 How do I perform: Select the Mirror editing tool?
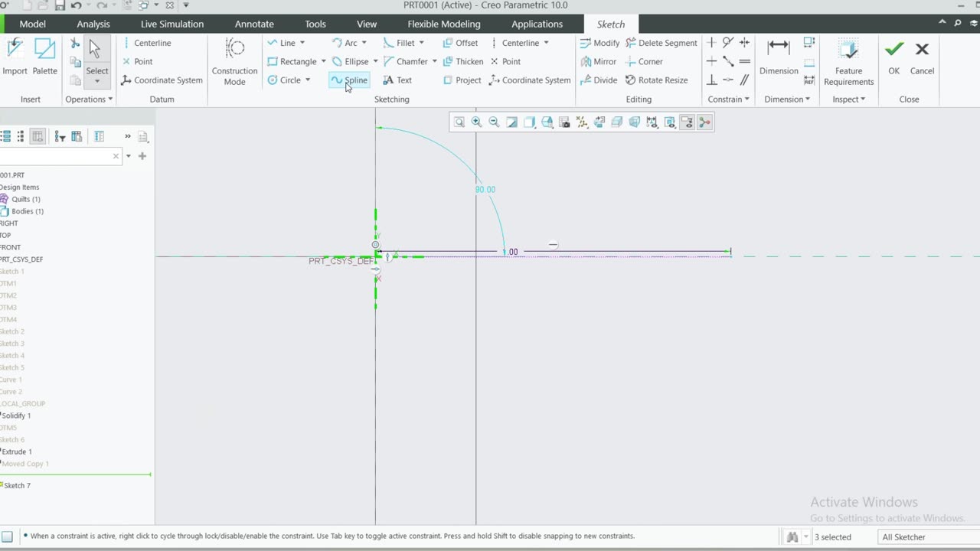tap(598, 61)
